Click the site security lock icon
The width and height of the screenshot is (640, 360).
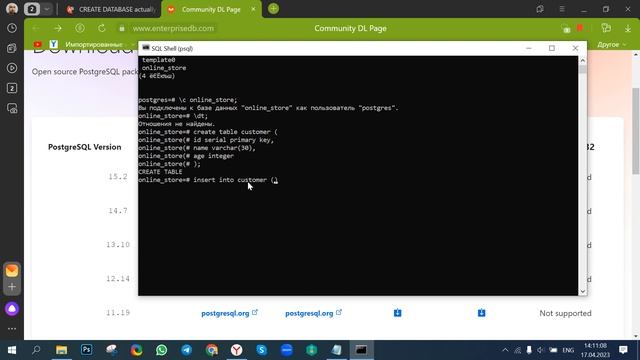click(122, 29)
